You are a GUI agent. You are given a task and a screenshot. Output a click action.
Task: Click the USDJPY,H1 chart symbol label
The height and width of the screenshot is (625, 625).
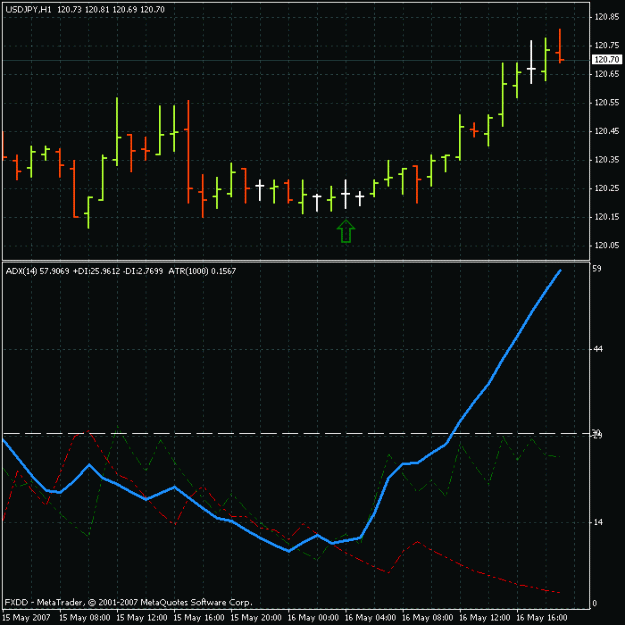[x=28, y=10]
